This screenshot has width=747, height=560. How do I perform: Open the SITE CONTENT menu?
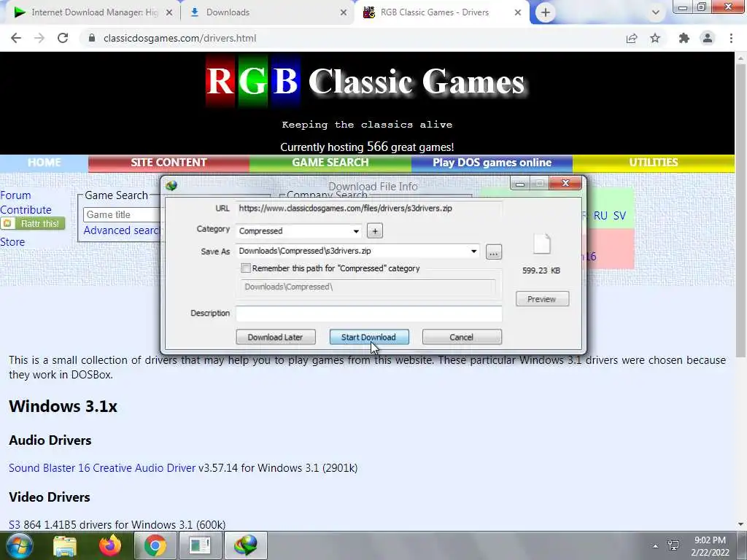click(169, 163)
